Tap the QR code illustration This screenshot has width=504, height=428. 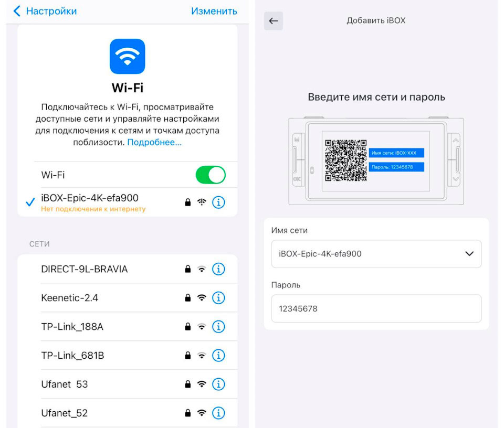point(345,160)
